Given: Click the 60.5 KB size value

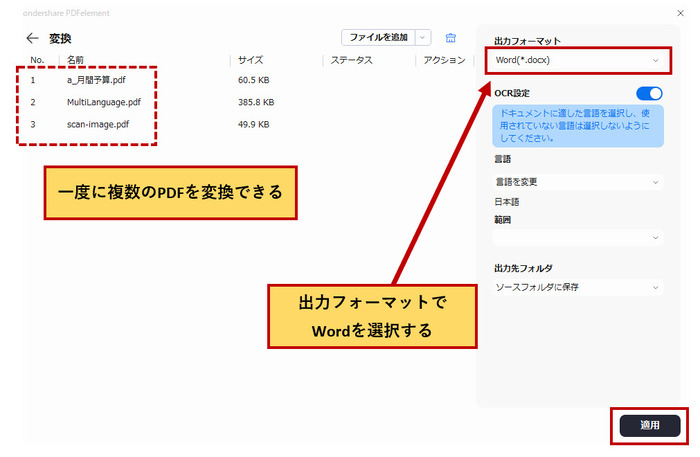Looking at the screenshot, I should click(x=254, y=80).
